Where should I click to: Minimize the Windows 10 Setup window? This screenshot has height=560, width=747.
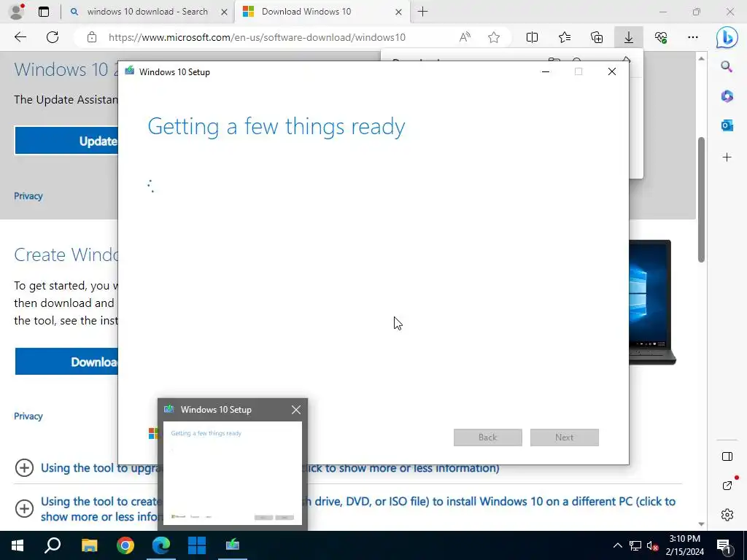546,71
